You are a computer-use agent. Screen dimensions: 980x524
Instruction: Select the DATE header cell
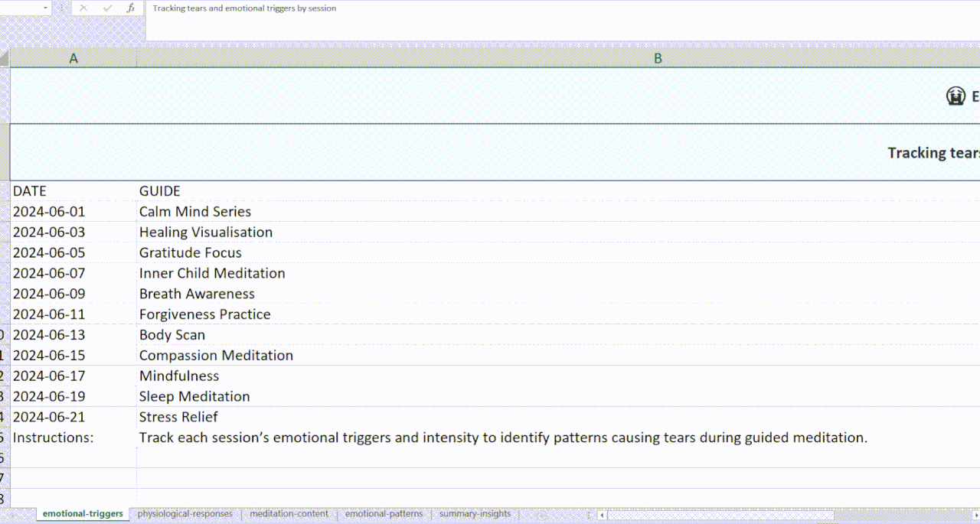pyautogui.click(x=73, y=191)
